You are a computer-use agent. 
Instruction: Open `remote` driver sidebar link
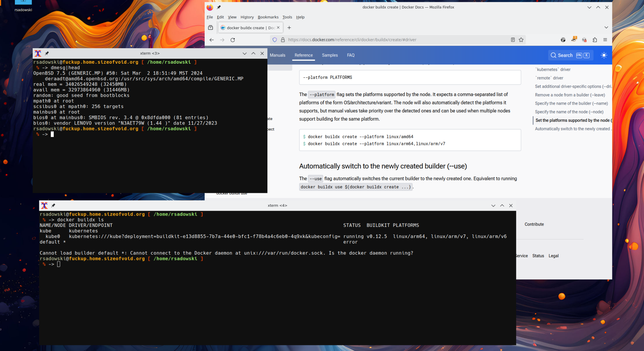tap(549, 78)
